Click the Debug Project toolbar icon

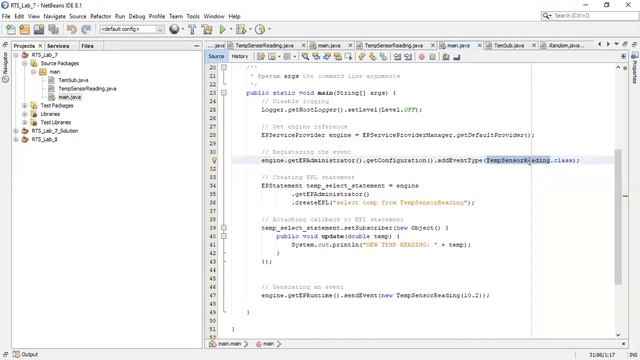(x=241, y=29)
